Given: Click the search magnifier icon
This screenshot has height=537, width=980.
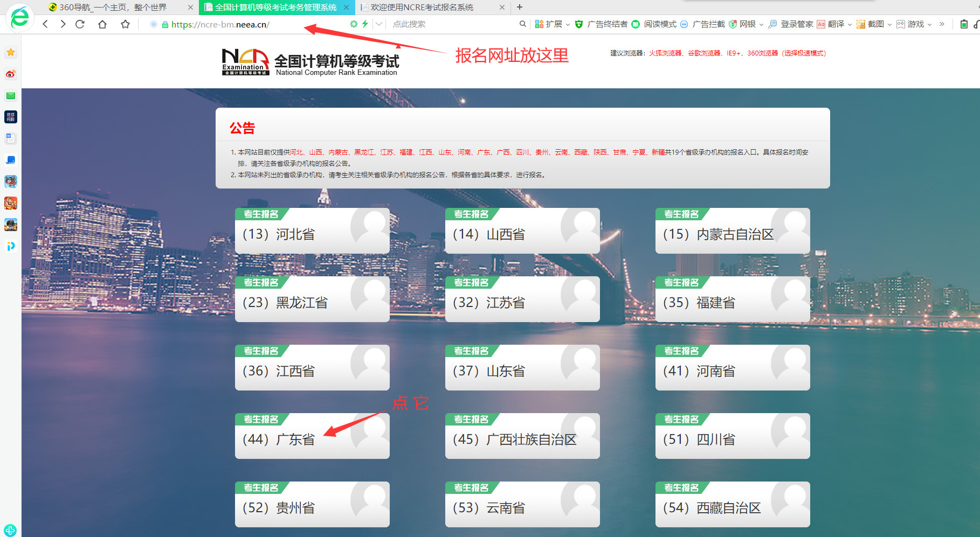Looking at the screenshot, I should pos(522,24).
